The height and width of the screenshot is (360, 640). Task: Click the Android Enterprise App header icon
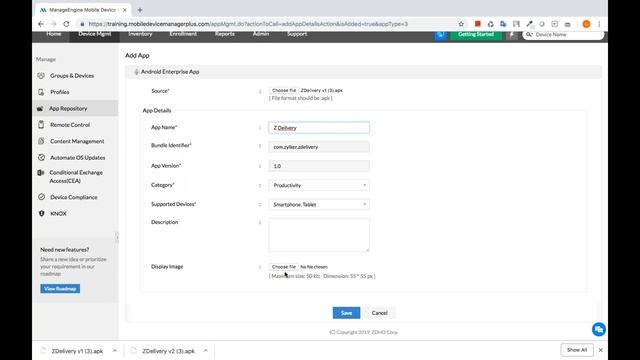(136, 72)
